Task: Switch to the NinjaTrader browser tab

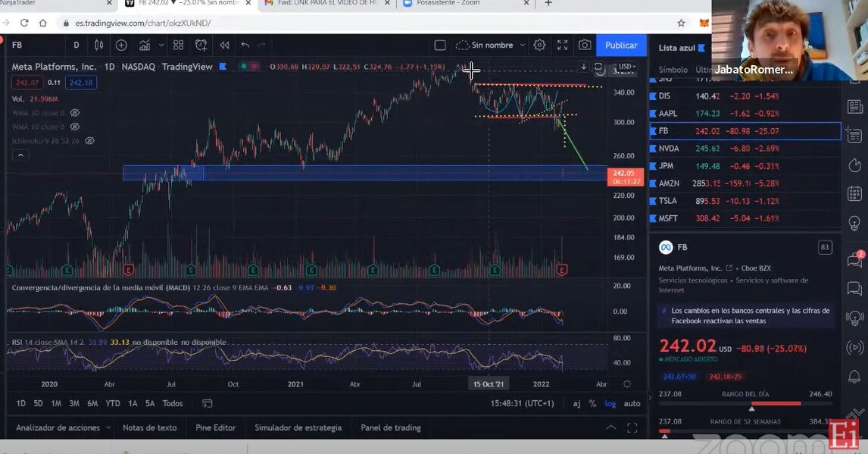Action: [55, 3]
